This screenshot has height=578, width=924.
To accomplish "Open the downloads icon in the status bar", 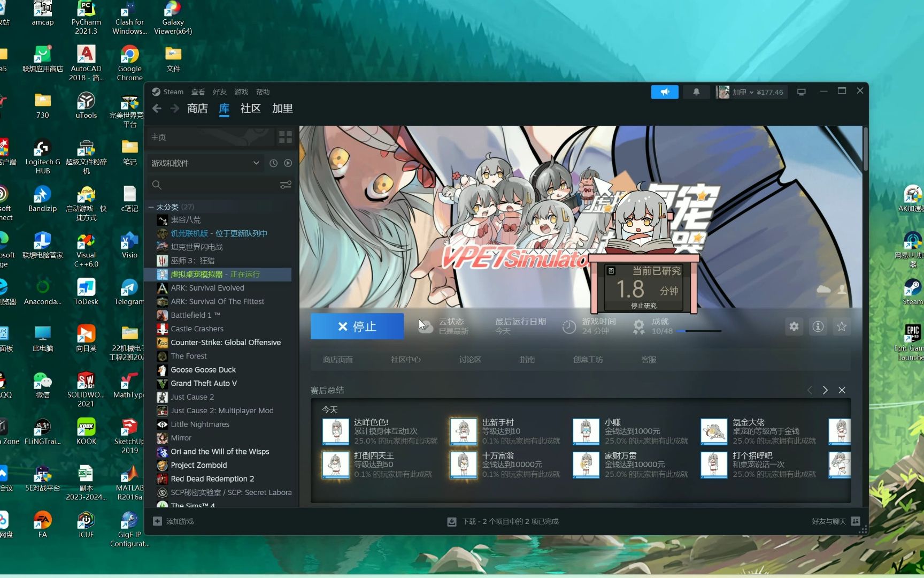I will (x=452, y=521).
